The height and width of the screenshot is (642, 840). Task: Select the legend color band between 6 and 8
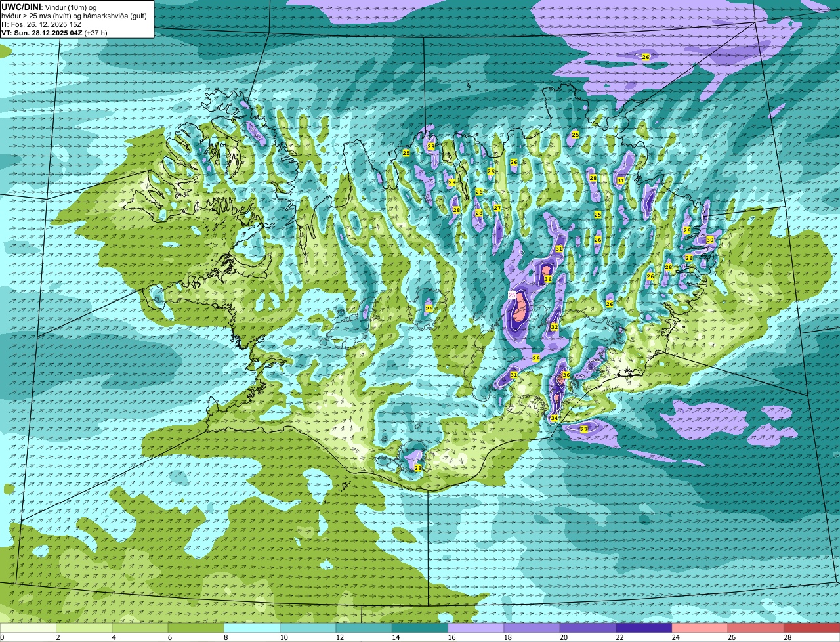(x=196, y=628)
